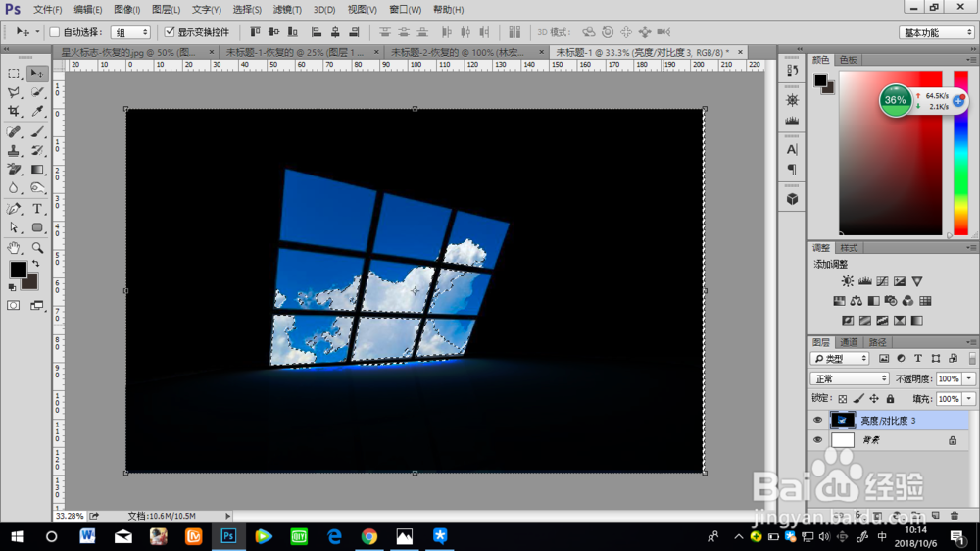980x551 pixels.
Task: Change the screen mode
Action: coord(37,305)
